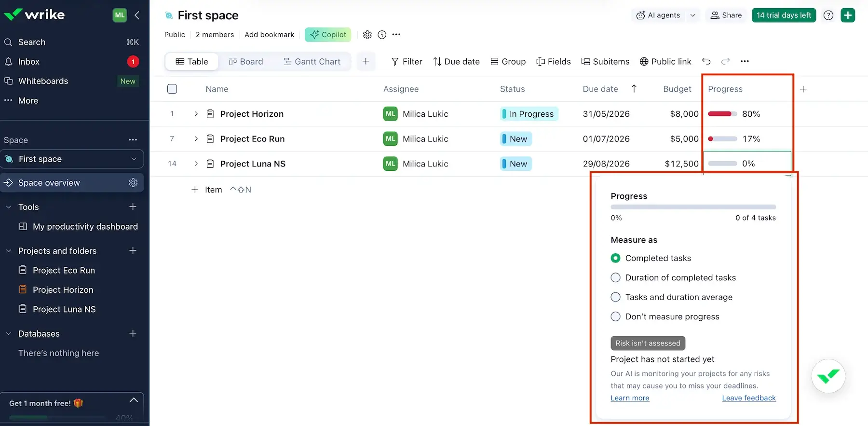The width and height of the screenshot is (868, 426).
Task: Select Don't measure progress option
Action: pos(615,317)
